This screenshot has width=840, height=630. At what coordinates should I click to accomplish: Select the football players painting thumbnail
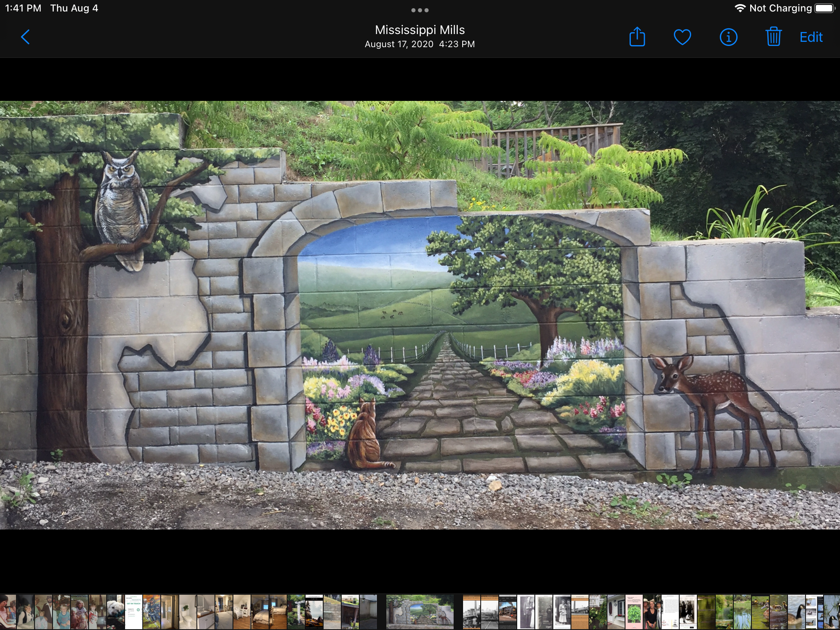151,612
